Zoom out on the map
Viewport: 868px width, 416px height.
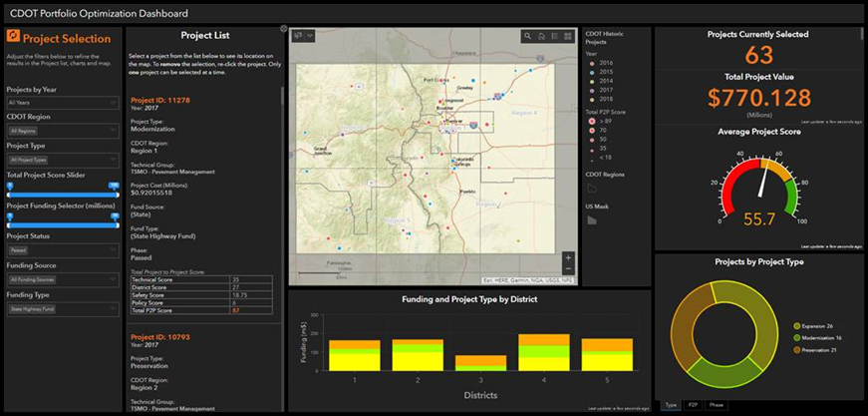pyautogui.click(x=567, y=269)
